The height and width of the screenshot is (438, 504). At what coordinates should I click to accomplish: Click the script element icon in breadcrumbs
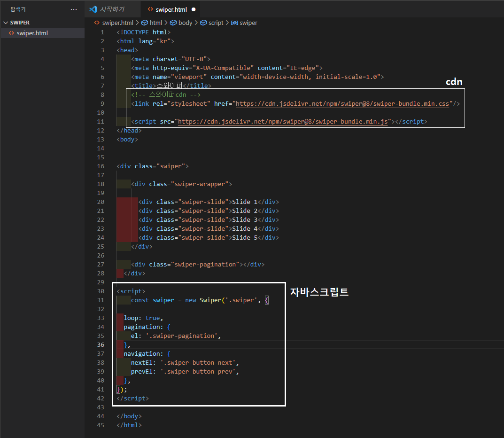click(x=203, y=23)
